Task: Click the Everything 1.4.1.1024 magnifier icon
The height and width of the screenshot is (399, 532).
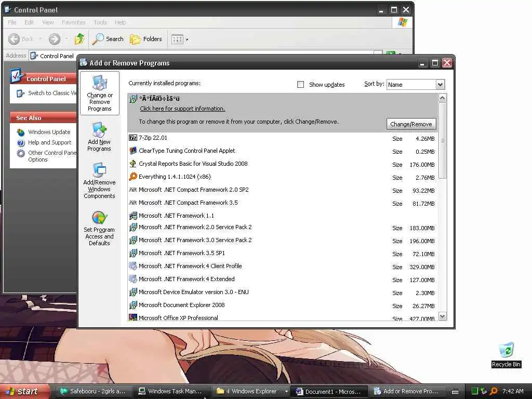Action: click(133, 177)
